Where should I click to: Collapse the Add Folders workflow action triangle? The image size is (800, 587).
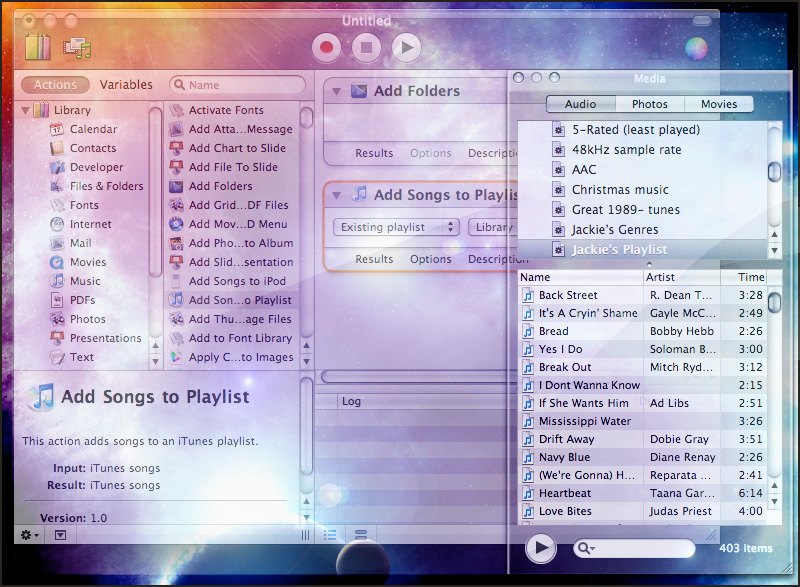336,92
